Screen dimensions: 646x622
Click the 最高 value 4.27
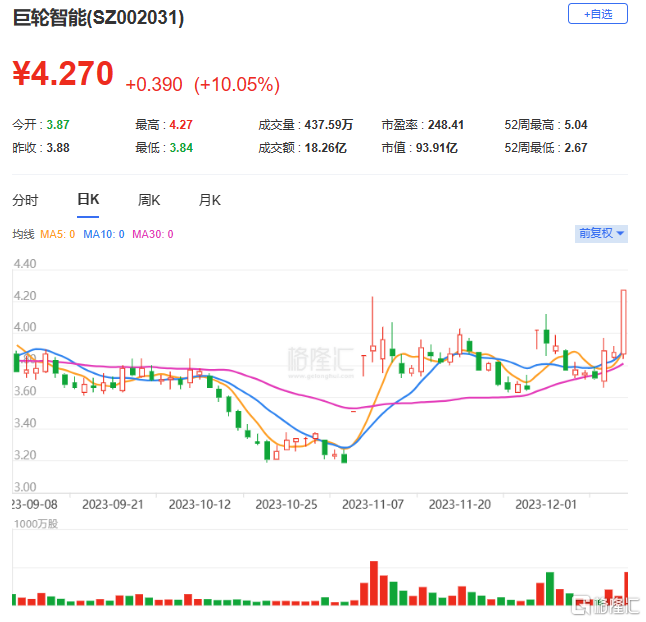point(181,125)
